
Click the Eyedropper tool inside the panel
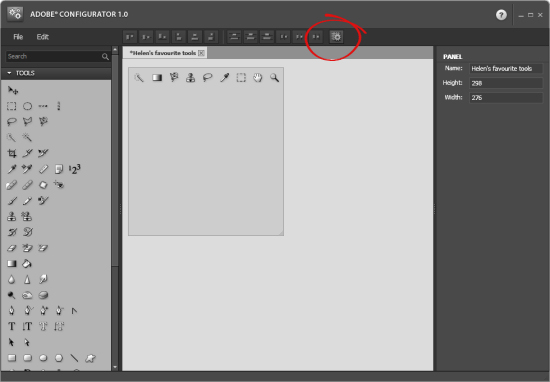click(224, 78)
